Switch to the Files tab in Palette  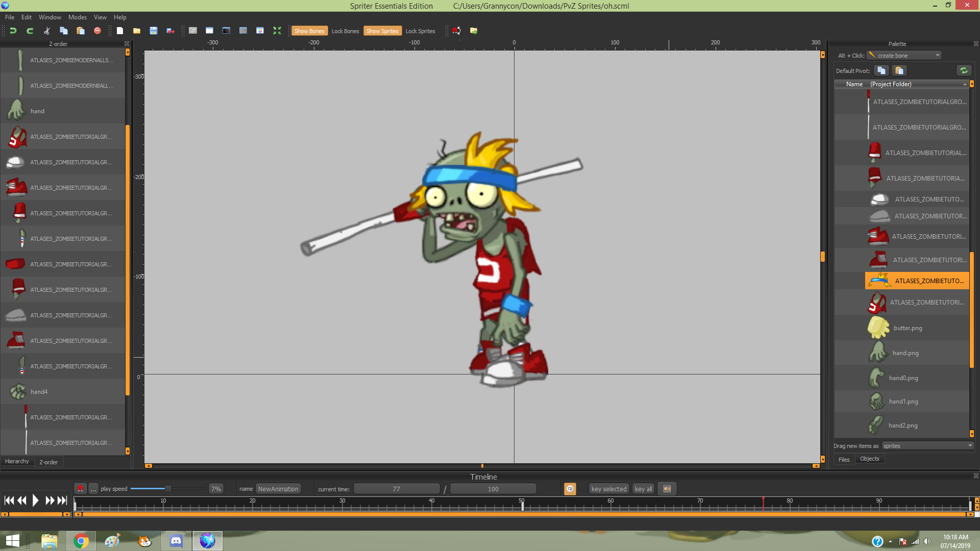[844, 460]
